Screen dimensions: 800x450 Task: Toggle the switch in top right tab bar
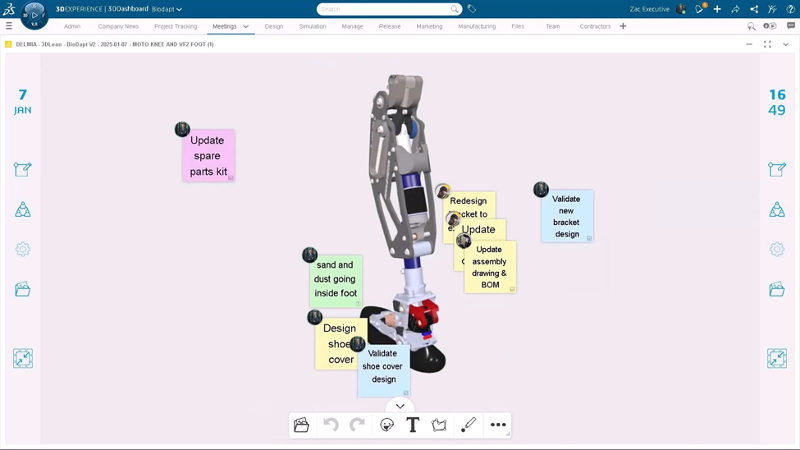pos(769,26)
